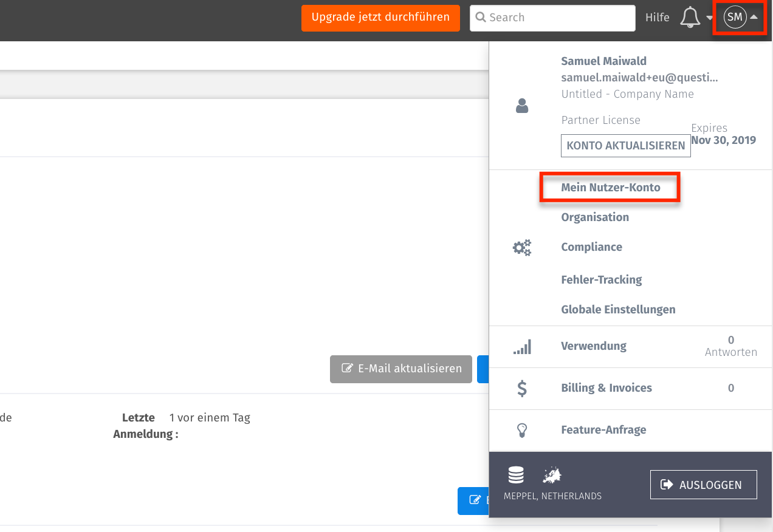Open Compliance menu entry
The image size is (773, 532).
pyautogui.click(x=591, y=247)
